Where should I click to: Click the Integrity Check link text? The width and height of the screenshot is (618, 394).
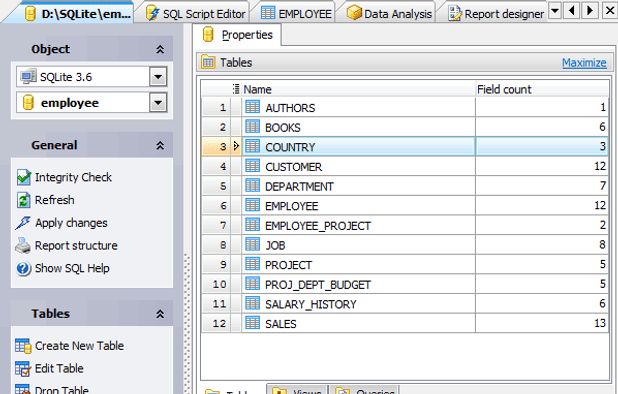click(73, 177)
